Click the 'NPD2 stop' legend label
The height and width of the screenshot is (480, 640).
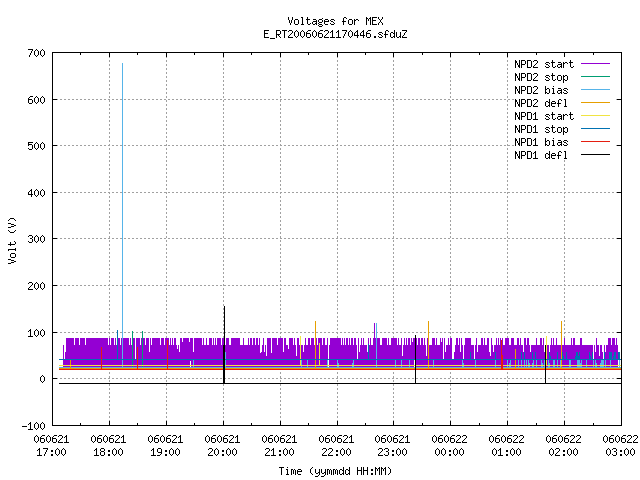click(541, 77)
